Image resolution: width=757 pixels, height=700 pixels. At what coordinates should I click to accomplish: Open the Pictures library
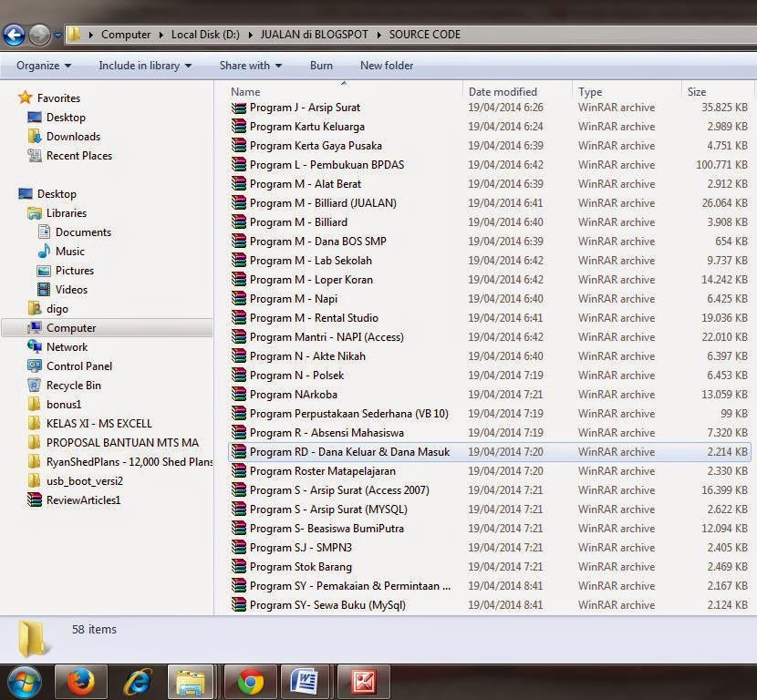pos(59,270)
